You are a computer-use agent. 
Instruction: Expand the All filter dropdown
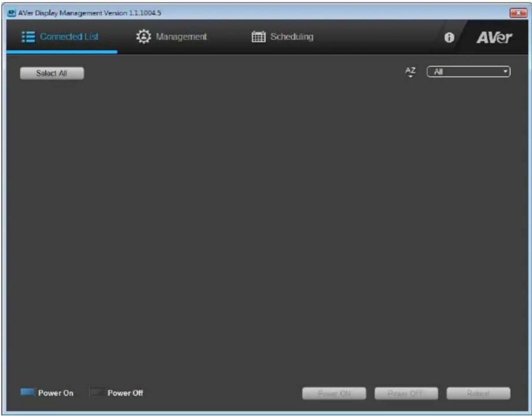pos(469,72)
